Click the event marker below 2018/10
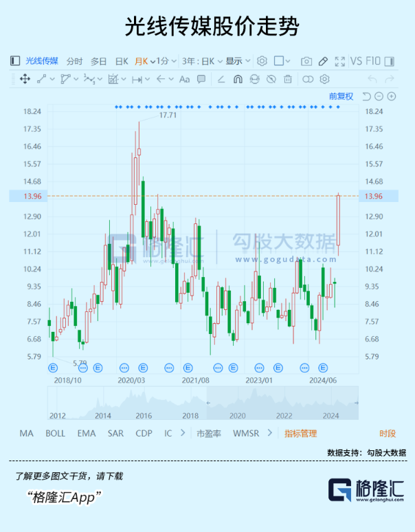 52,367
